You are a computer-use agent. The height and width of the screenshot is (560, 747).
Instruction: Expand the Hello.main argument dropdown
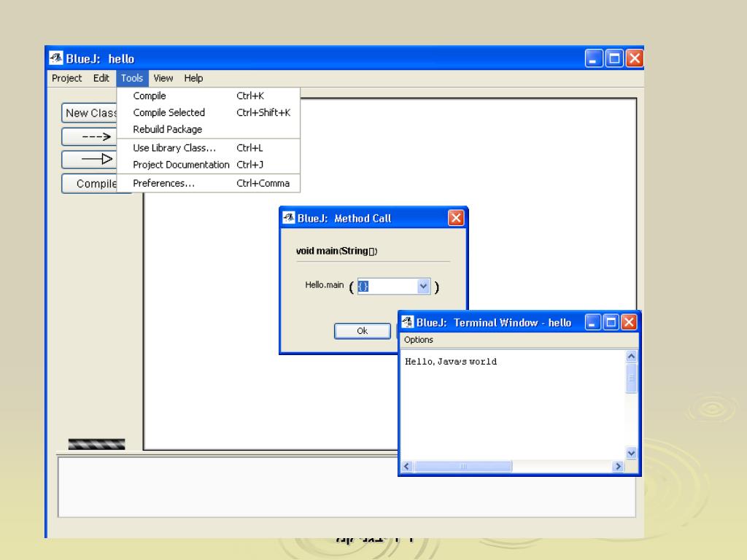pos(424,286)
